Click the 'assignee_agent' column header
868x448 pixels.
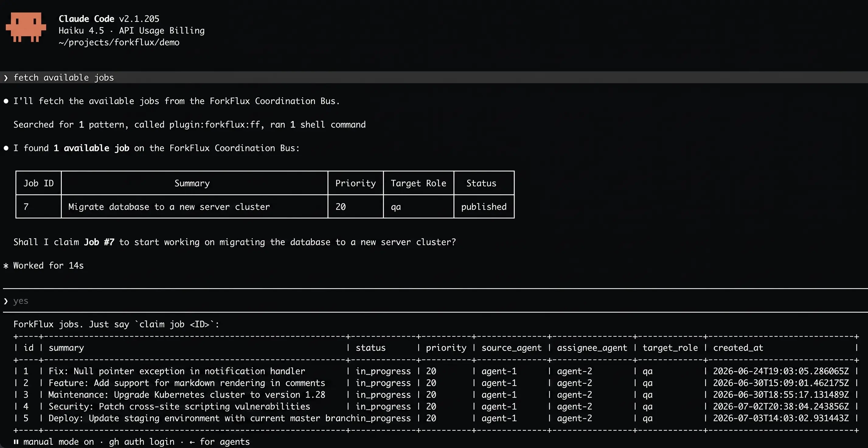tap(592, 348)
